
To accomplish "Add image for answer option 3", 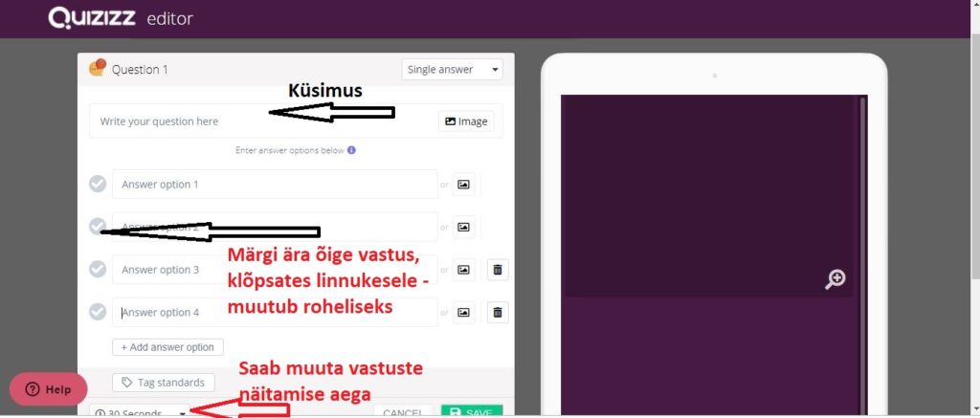I will point(463,270).
